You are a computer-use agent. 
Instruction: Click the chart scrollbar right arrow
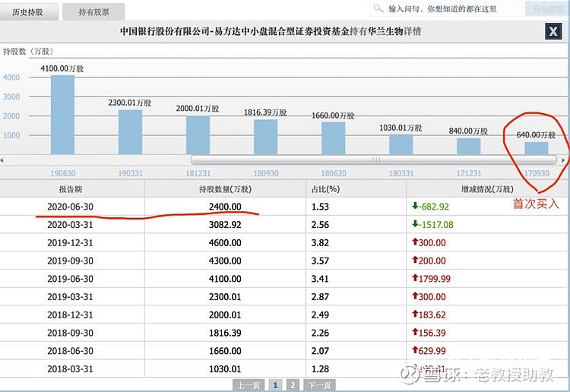click(x=563, y=160)
